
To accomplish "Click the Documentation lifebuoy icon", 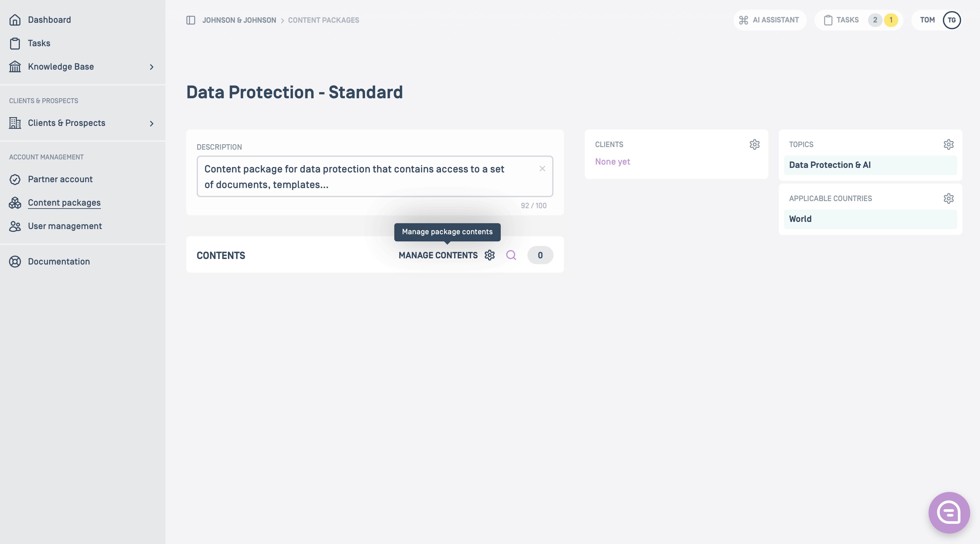I will [x=15, y=262].
